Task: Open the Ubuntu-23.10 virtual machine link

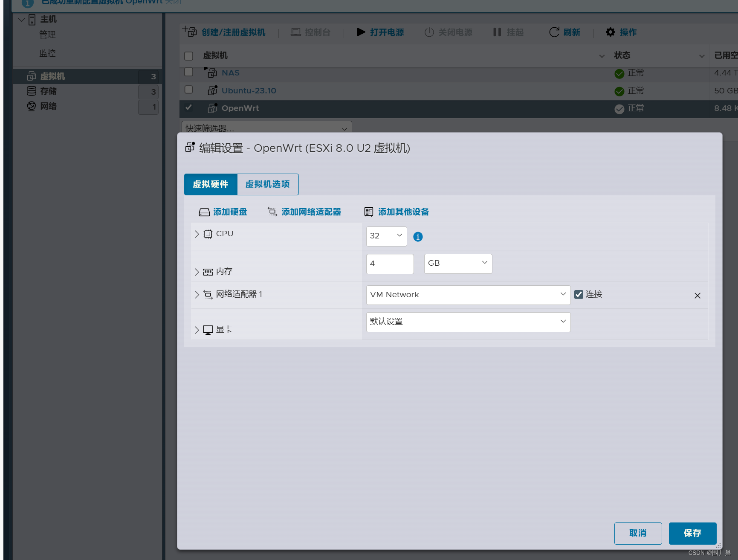Action: [x=249, y=90]
